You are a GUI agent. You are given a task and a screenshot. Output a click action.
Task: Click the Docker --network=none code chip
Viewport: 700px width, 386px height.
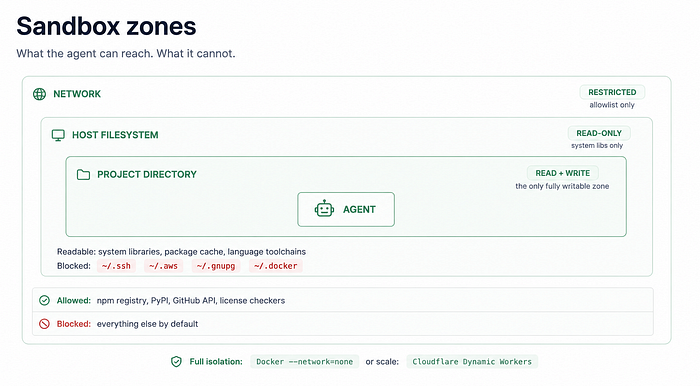304,361
